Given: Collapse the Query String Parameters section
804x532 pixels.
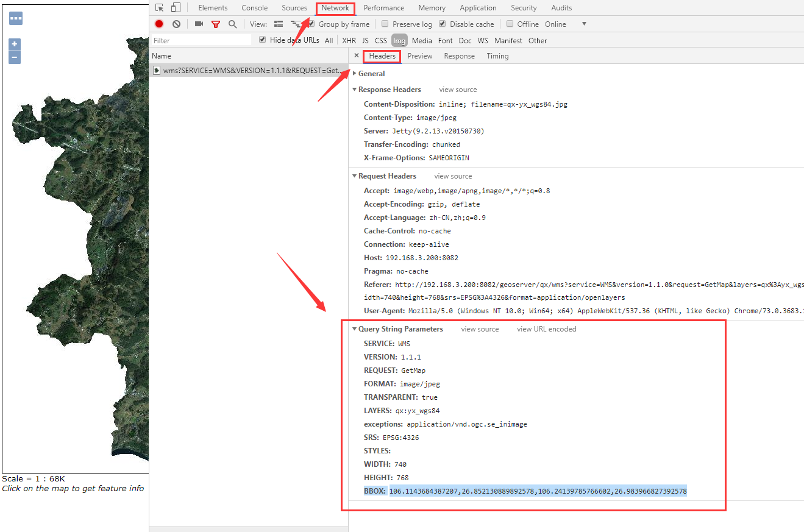Looking at the screenshot, I should [355, 328].
